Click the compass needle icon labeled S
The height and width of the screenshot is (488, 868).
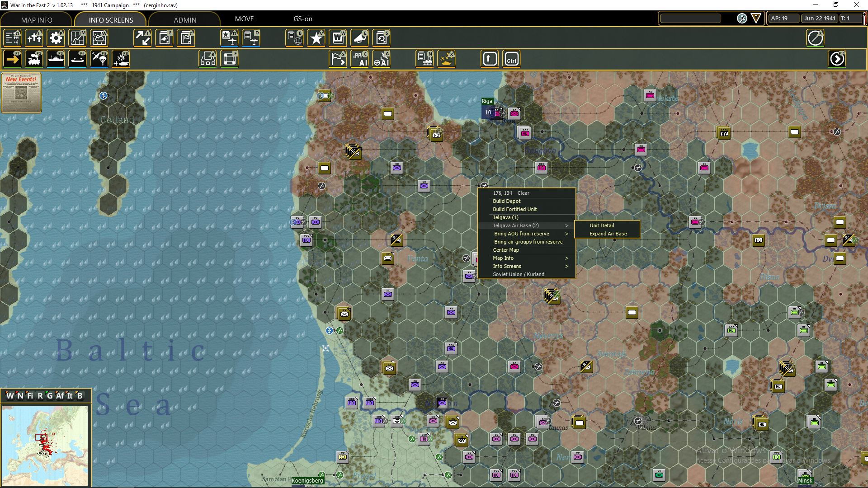(816, 38)
